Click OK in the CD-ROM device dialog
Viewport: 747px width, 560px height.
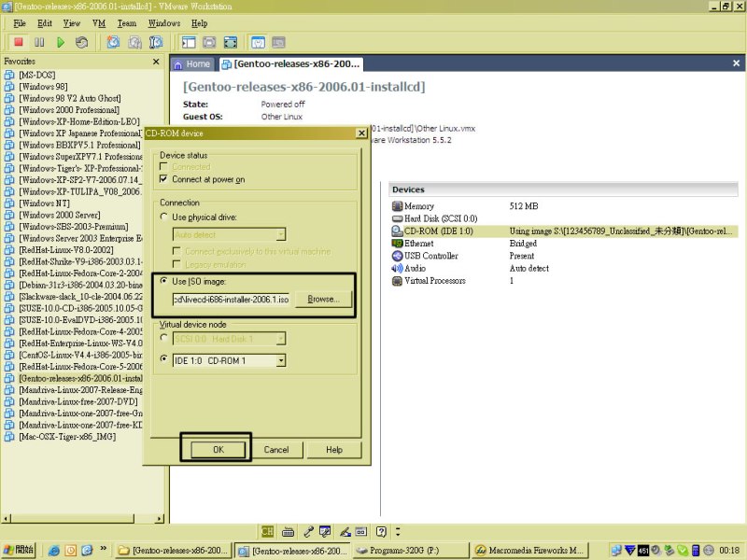[218, 450]
